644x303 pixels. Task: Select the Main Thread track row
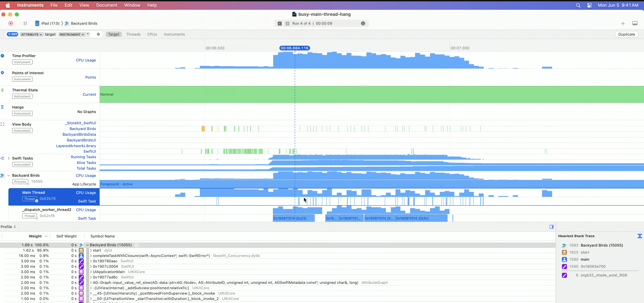(54, 197)
